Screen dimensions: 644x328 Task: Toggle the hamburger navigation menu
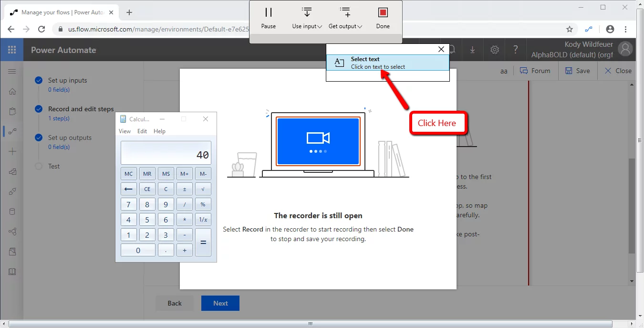point(12,71)
